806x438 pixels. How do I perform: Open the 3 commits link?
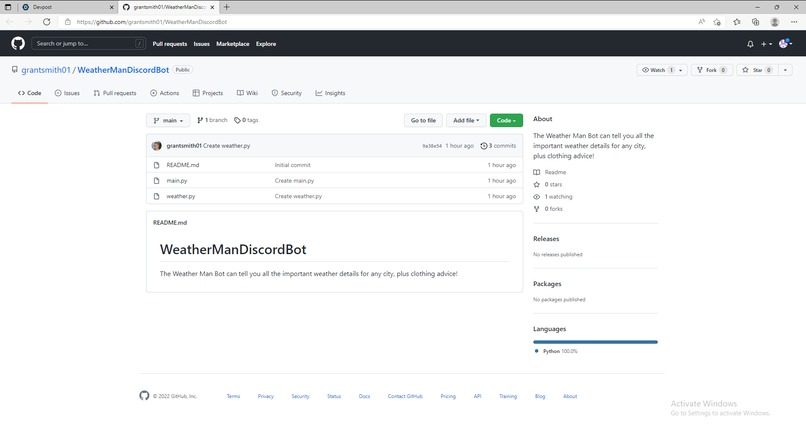498,146
